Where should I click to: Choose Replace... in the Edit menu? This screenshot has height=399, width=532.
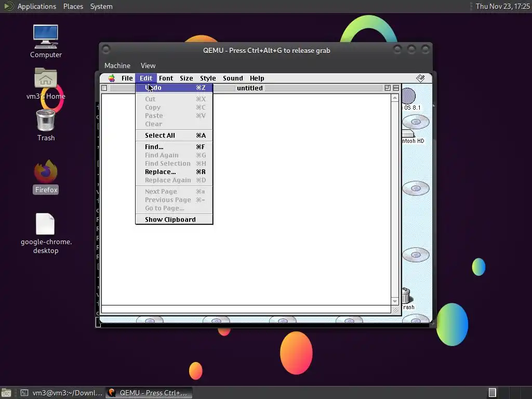[x=174, y=171]
